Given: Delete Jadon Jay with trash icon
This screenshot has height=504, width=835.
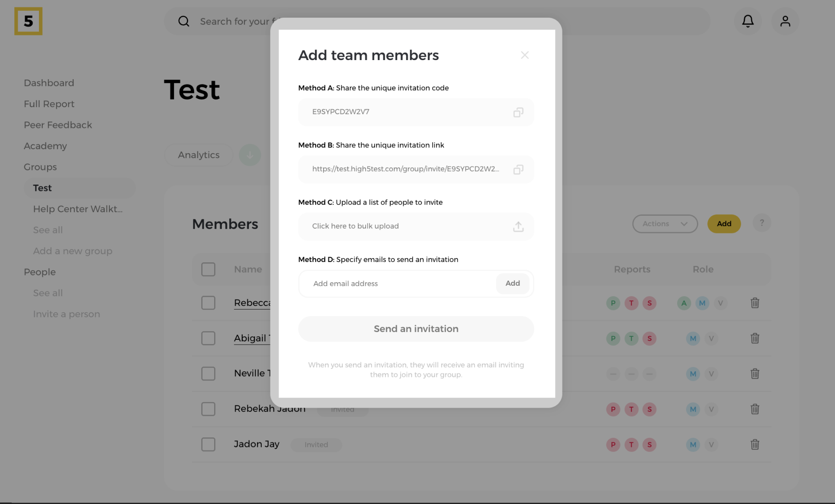Looking at the screenshot, I should (x=755, y=444).
